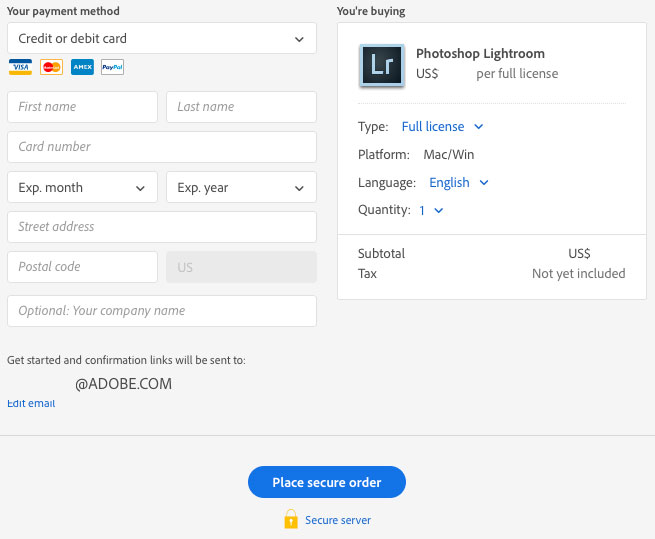The width and height of the screenshot is (655, 539).
Task: Focus the First name field
Action: [x=82, y=107]
